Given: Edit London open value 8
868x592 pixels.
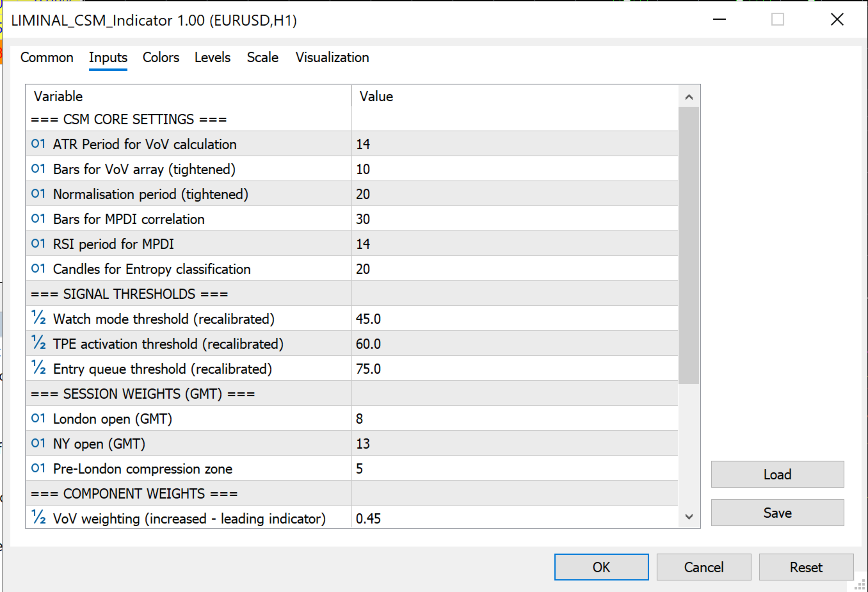Looking at the screenshot, I should [x=515, y=419].
